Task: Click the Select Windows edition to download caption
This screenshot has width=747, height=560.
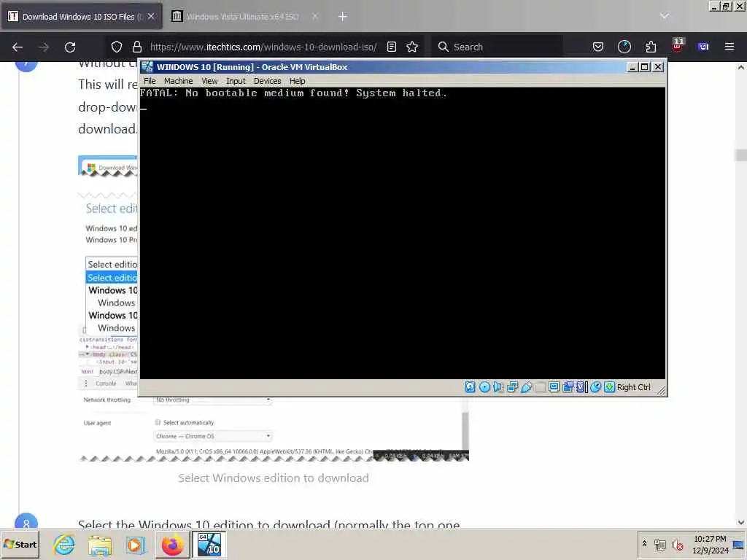Action: tap(274, 478)
